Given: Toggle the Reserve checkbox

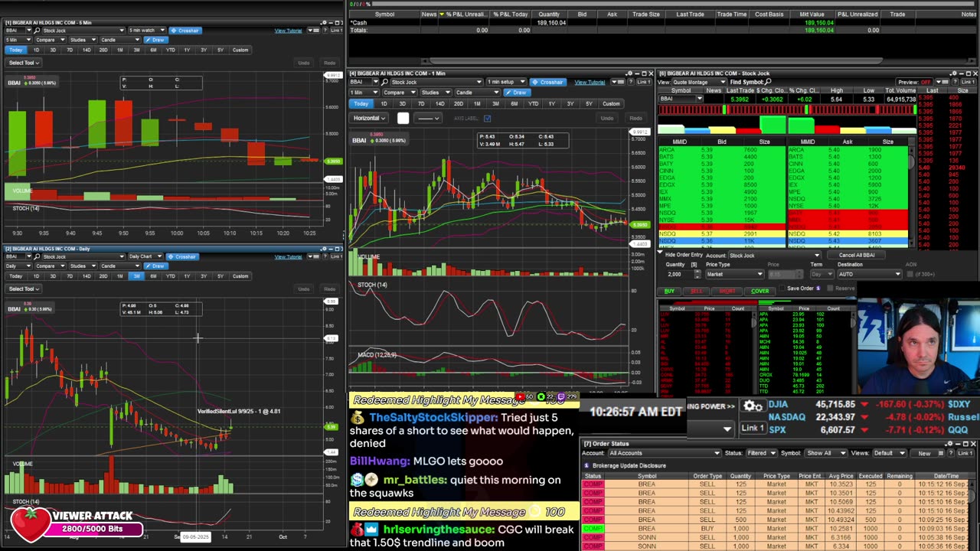Looking at the screenshot, I should tap(830, 289).
